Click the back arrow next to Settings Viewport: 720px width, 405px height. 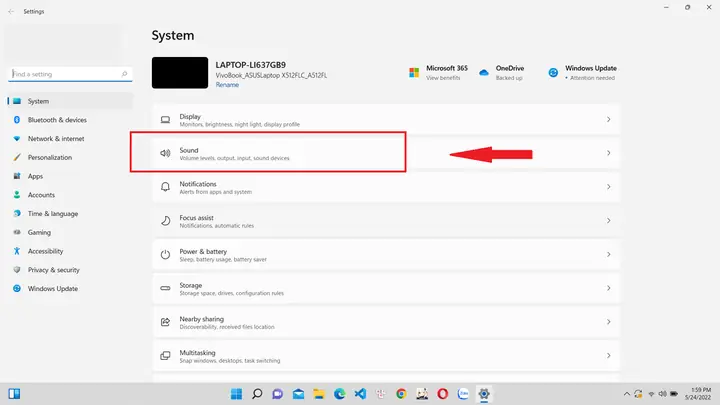click(11, 11)
